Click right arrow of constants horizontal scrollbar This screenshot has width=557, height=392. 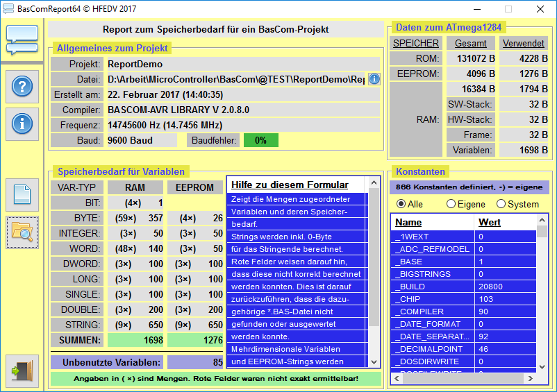coord(531,379)
